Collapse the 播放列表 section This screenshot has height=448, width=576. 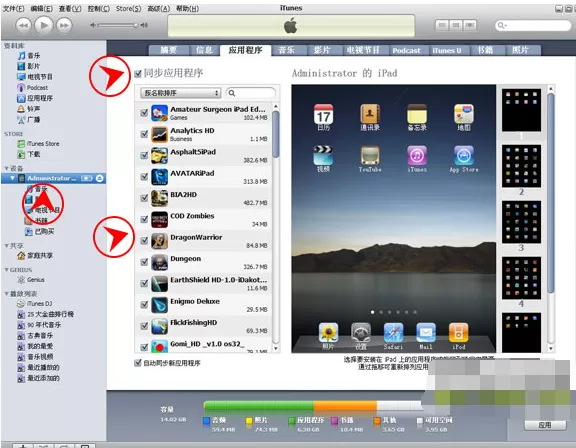[x=6, y=293]
